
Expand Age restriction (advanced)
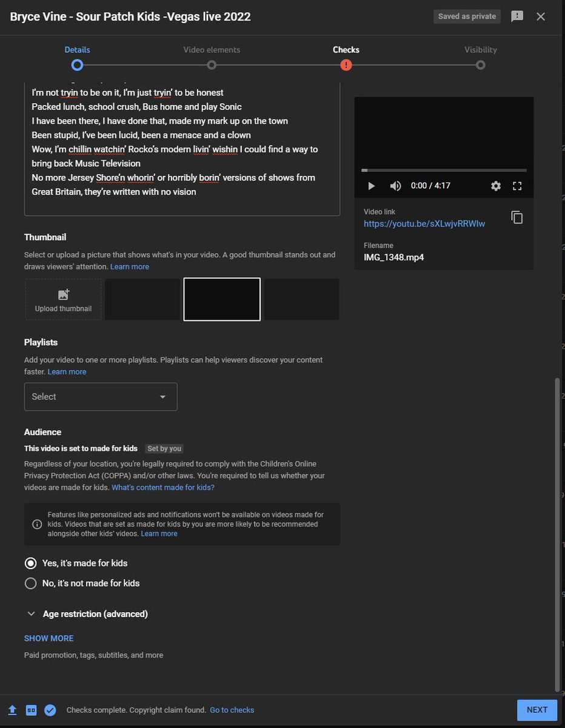coord(87,614)
